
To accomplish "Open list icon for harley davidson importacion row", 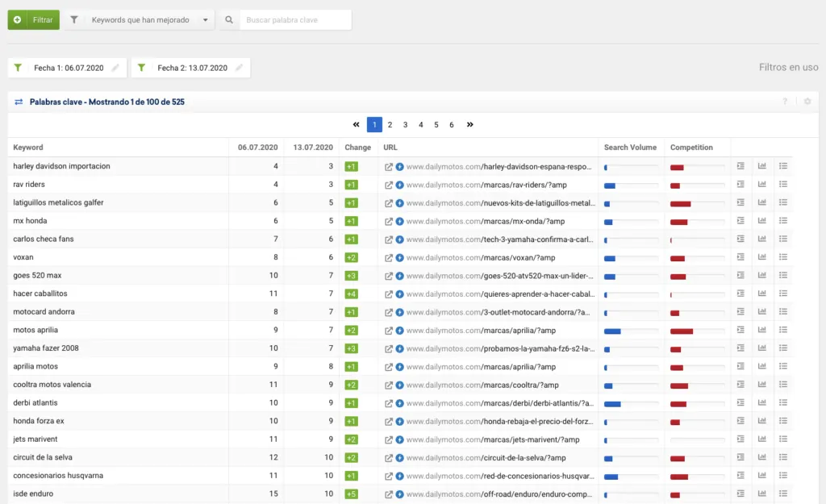I will [x=783, y=166].
